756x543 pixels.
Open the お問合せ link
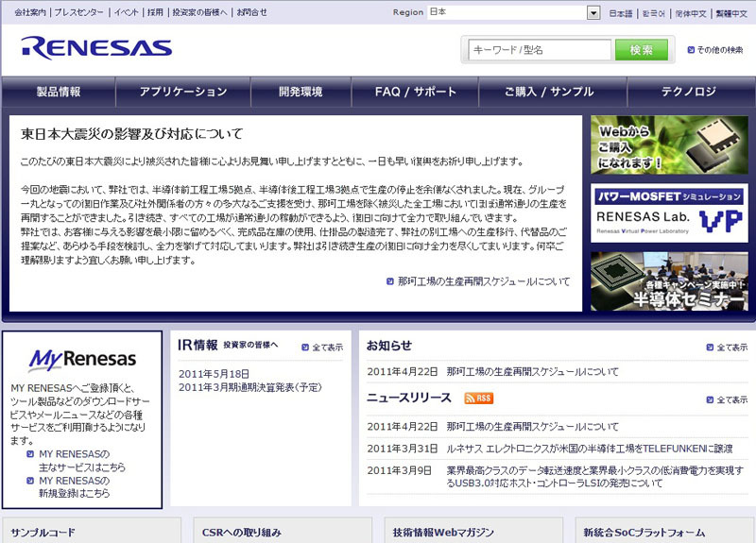click(251, 12)
